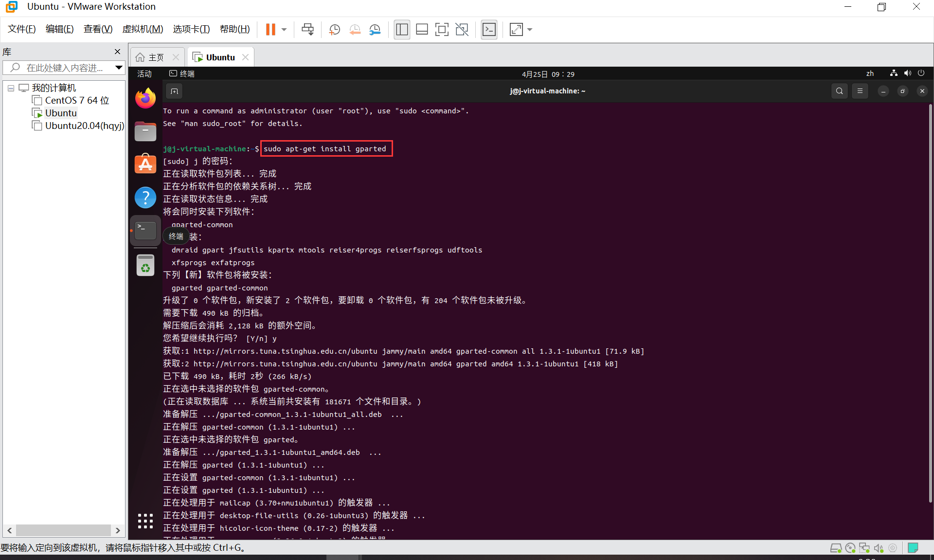Open the terminal hamburger menu
This screenshot has width=934, height=560.
pyautogui.click(x=860, y=90)
